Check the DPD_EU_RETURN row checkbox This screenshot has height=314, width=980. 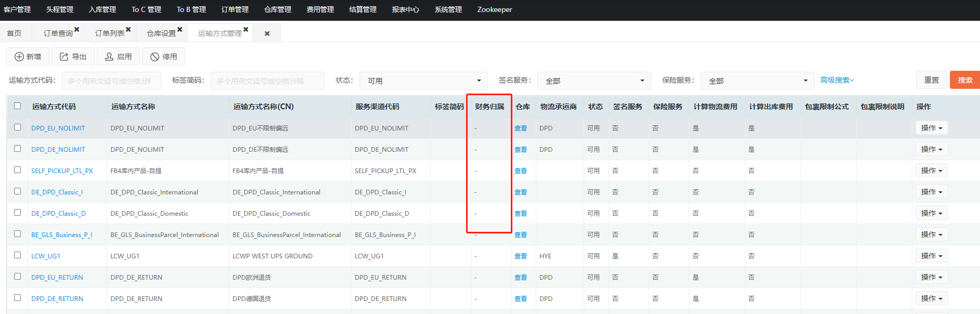pyautogui.click(x=17, y=277)
